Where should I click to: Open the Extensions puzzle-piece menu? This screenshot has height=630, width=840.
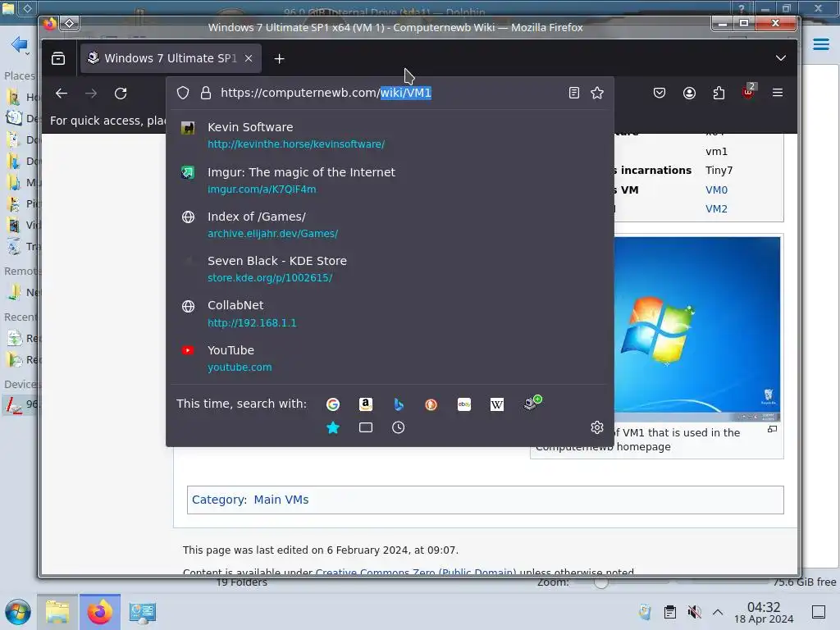click(719, 93)
